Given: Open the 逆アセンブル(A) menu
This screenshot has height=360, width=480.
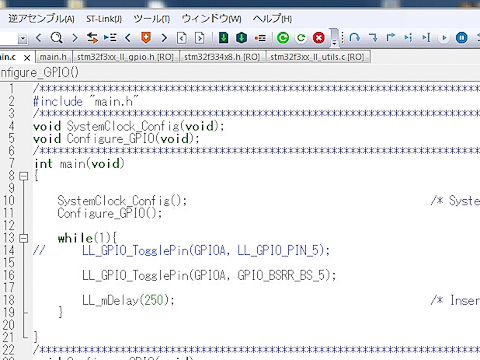Looking at the screenshot, I should pos(41,19).
